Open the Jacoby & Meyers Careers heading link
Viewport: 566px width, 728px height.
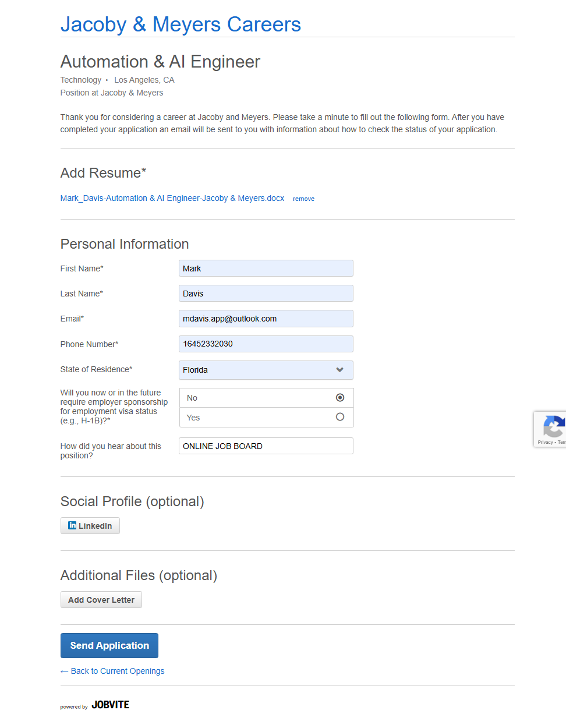181,24
